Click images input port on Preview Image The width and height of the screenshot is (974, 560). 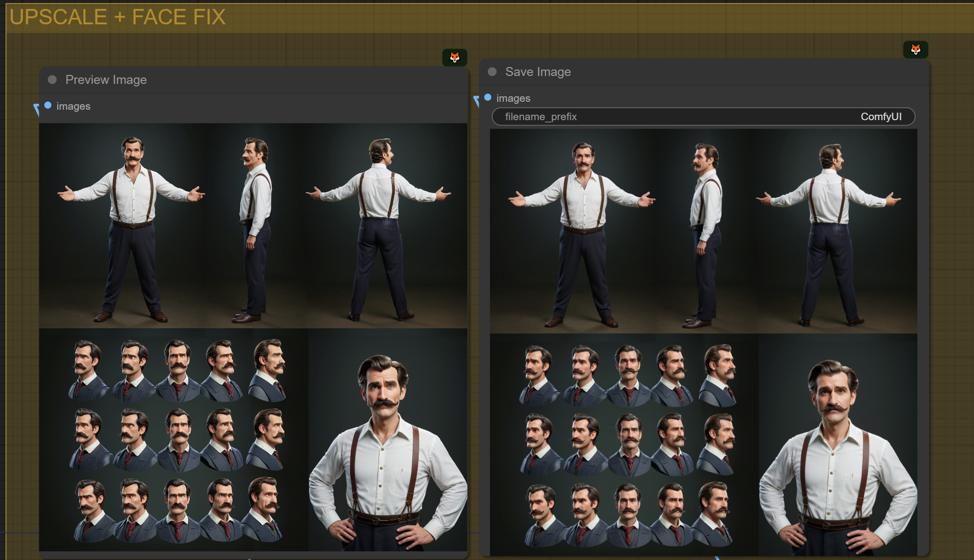tap(48, 105)
